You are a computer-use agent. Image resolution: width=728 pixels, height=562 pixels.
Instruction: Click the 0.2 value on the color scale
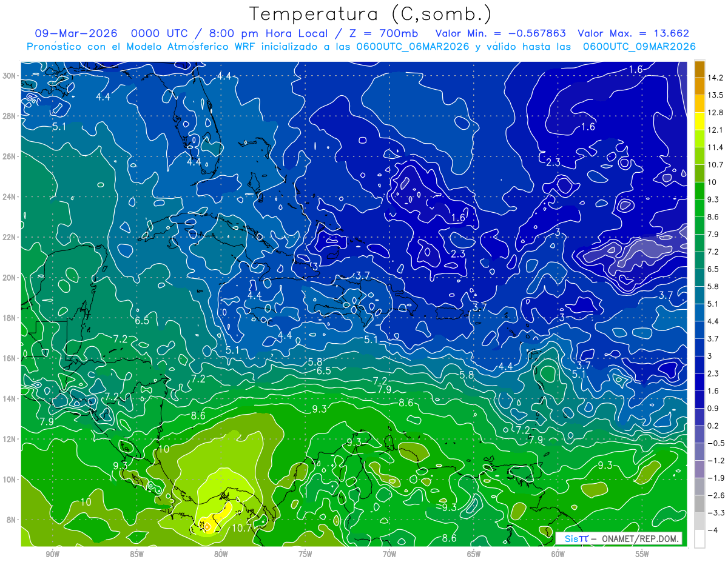(713, 426)
